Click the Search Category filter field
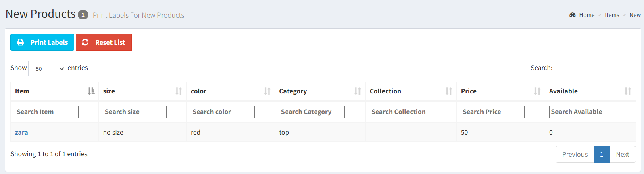Viewport: 644px width, 174px height. click(x=312, y=112)
